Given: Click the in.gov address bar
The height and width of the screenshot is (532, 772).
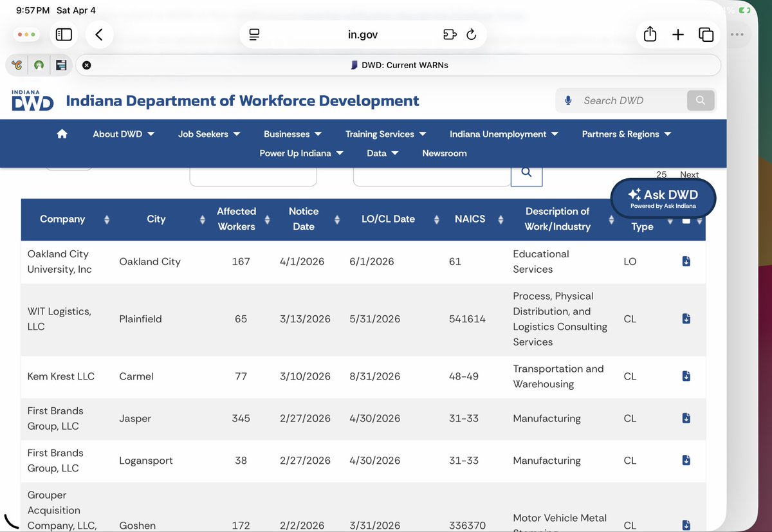Looking at the screenshot, I should click(x=363, y=35).
